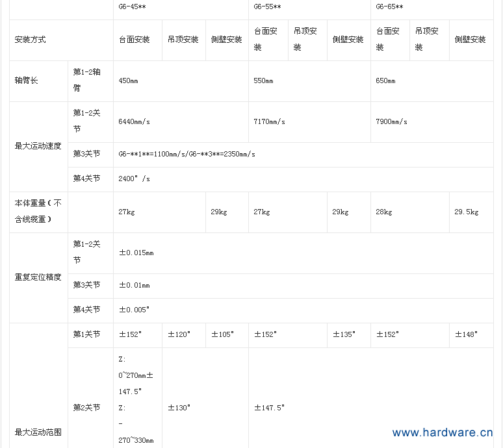Click the 重复定位精度 row label
Screen dimensions: 503x448
[38, 277]
